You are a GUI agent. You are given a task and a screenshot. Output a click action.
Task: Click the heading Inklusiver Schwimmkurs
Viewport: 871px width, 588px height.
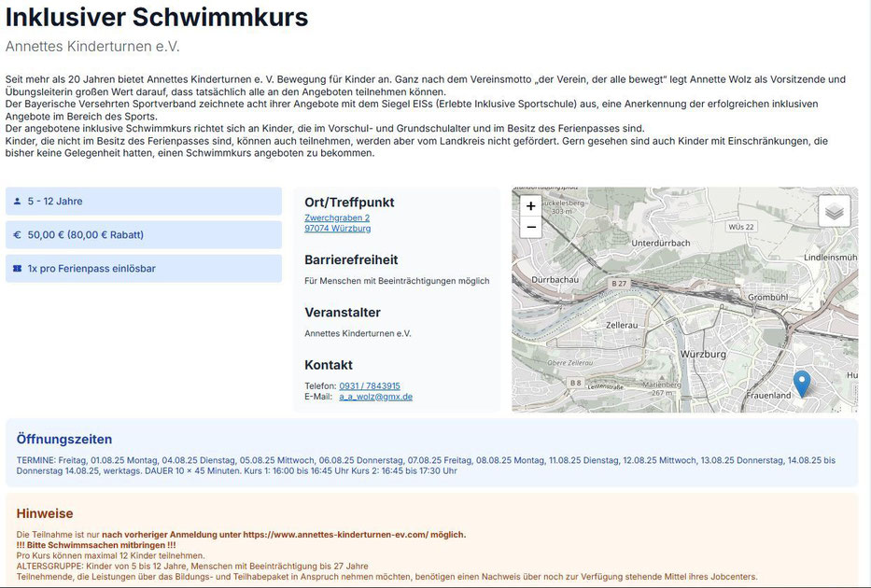tap(157, 17)
